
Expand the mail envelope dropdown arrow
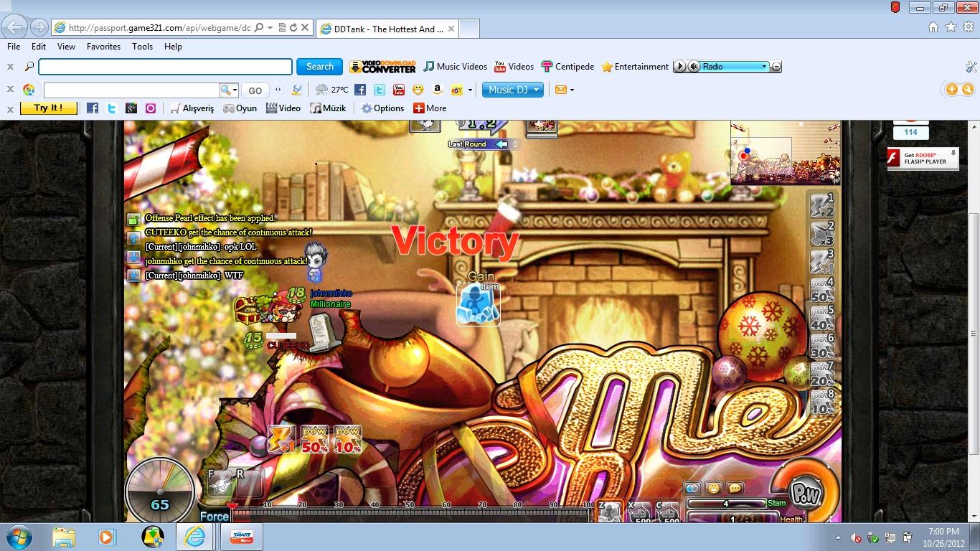(x=572, y=90)
